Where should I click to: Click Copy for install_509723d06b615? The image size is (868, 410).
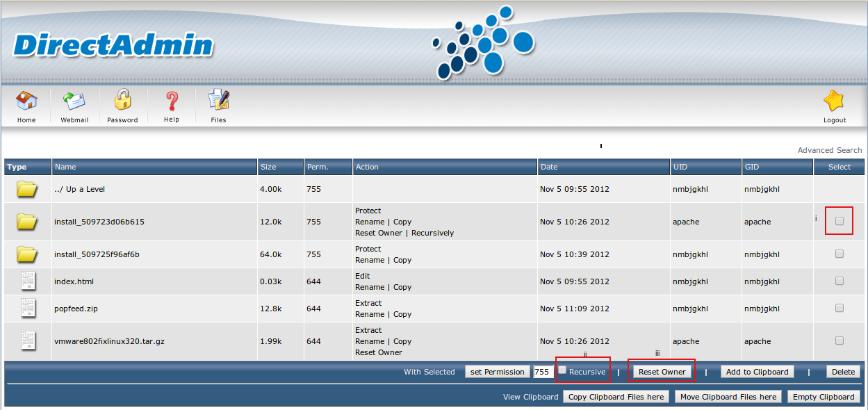pyautogui.click(x=402, y=222)
